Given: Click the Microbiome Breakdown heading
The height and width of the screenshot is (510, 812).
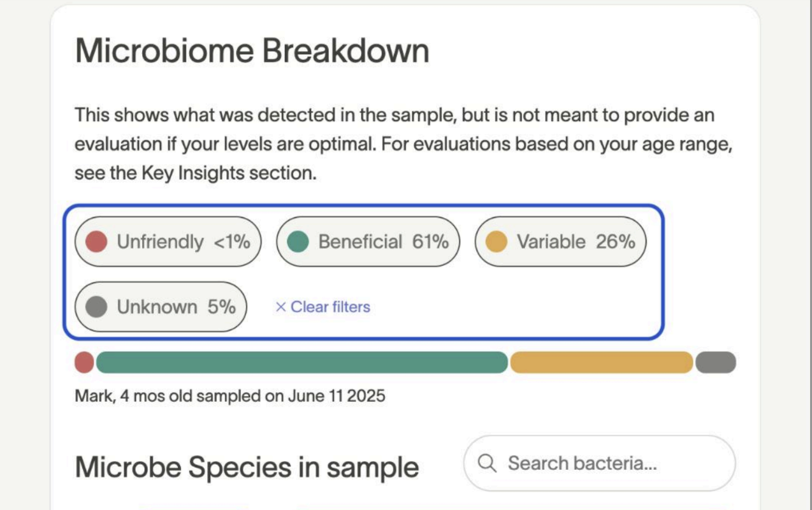Looking at the screenshot, I should [x=252, y=51].
